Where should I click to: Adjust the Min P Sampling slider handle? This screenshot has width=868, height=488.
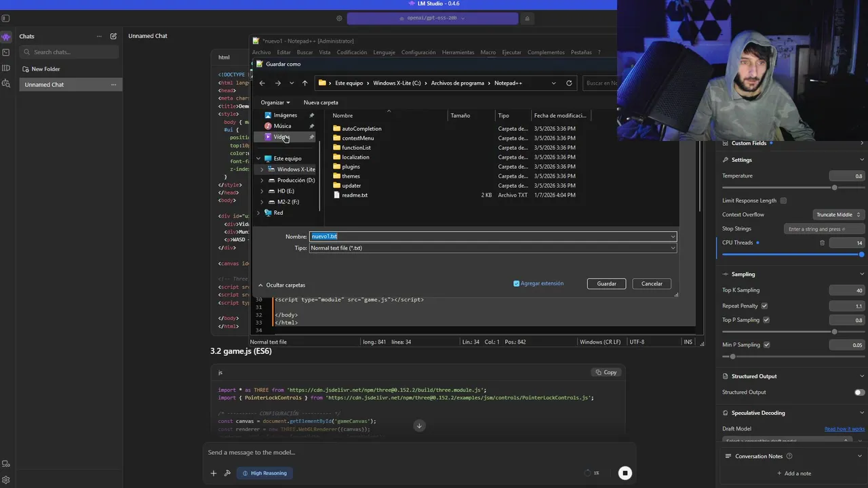tap(732, 357)
